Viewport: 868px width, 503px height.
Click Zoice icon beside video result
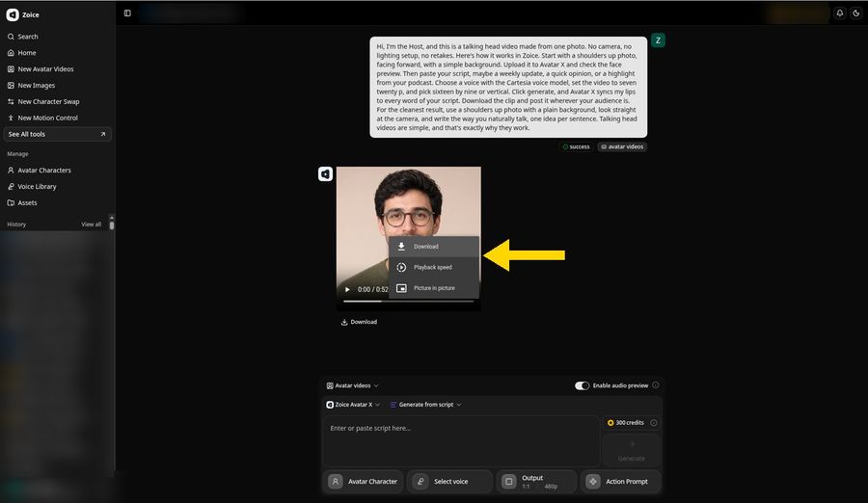click(326, 174)
